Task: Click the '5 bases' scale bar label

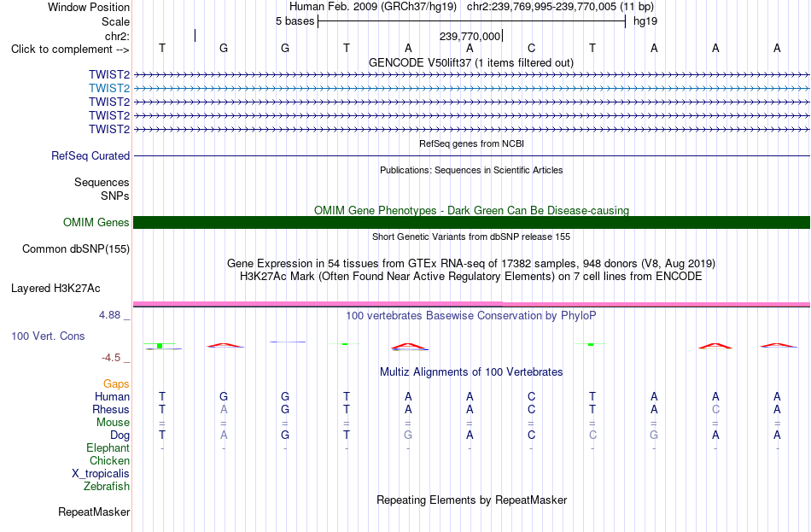Action: [295, 21]
